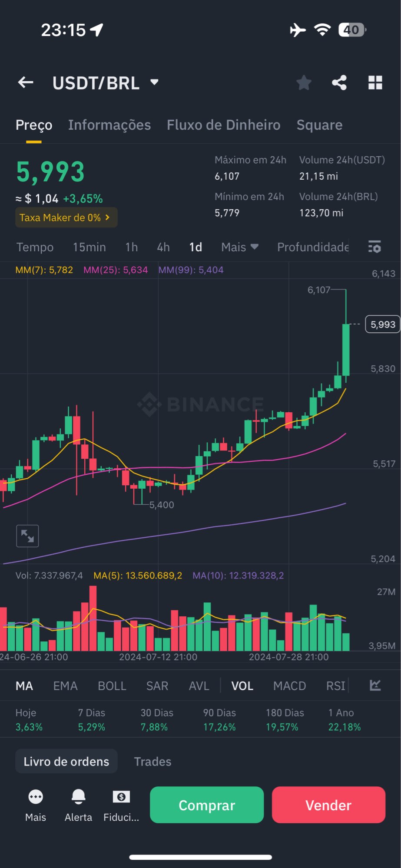Open the indicator settings chart icon

375,686
